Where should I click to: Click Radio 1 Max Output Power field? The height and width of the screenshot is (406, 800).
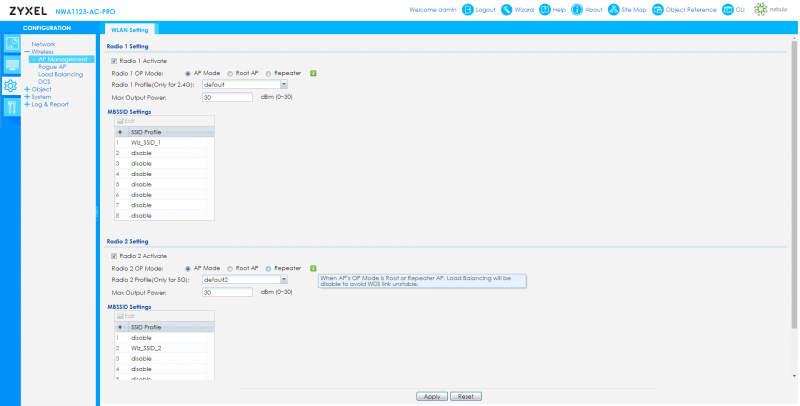pyautogui.click(x=227, y=97)
